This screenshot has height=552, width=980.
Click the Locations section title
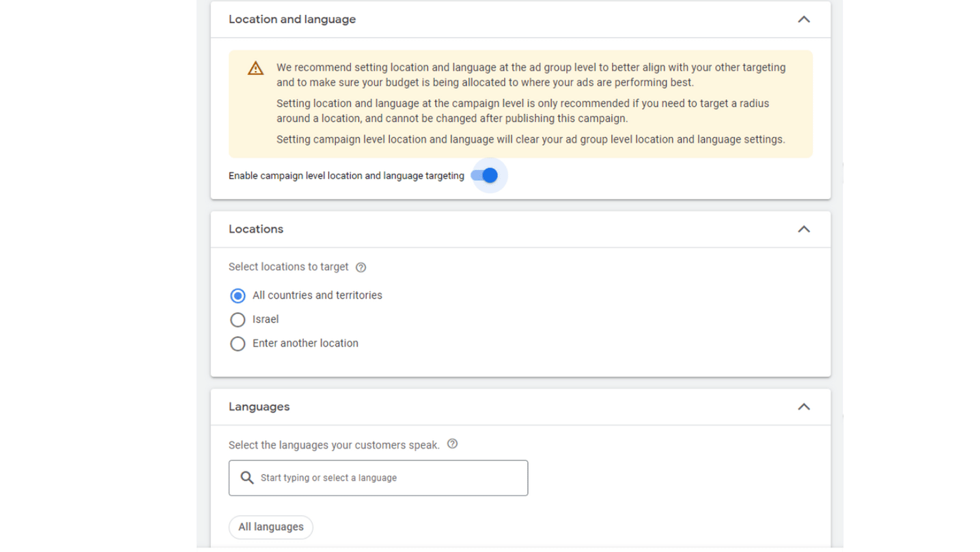click(256, 229)
